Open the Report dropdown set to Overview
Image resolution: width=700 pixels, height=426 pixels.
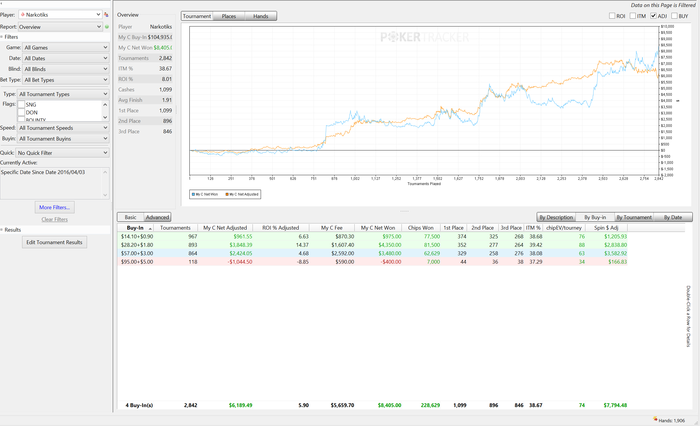pos(60,27)
